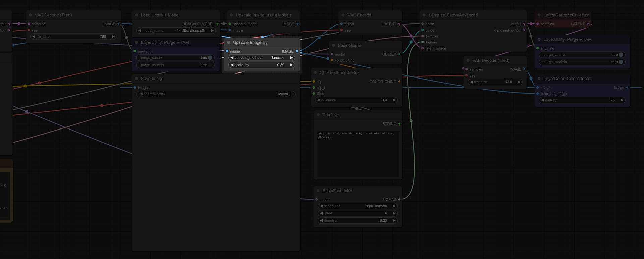Decrease opacity in ColorAdapter with left arrow
The image size is (644, 259).
click(542, 100)
